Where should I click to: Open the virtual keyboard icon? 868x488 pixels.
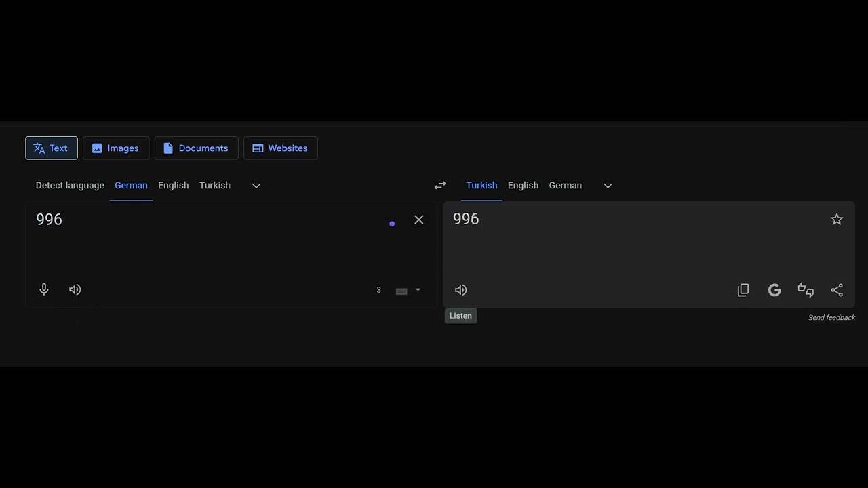pos(401,291)
